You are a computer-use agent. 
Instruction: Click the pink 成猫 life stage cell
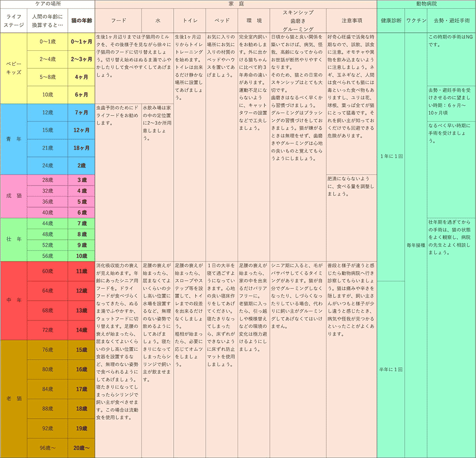[14, 196]
